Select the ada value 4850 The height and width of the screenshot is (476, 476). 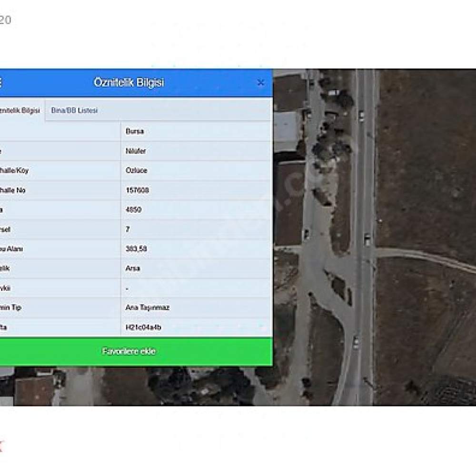(x=133, y=210)
